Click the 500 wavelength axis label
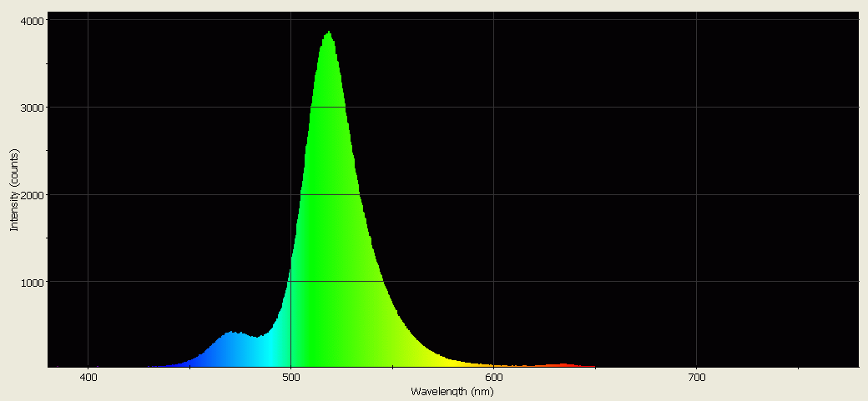The image size is (868, 401). (290, 378)
